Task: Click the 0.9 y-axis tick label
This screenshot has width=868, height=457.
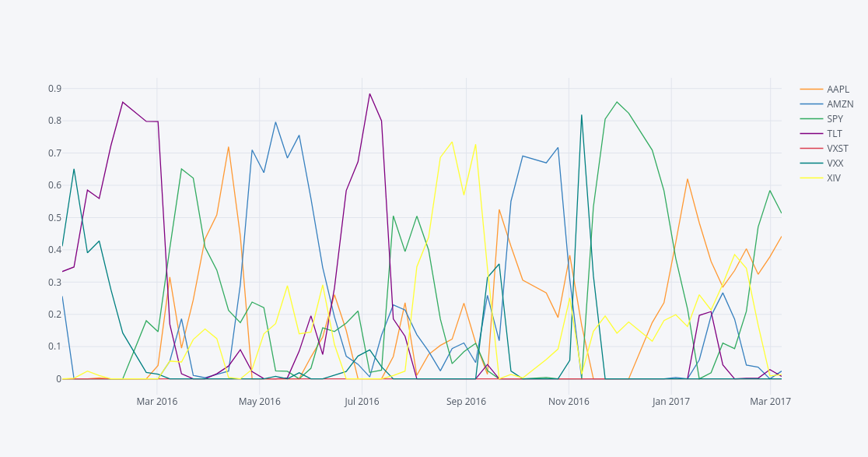Action: [x=54, y=89]
